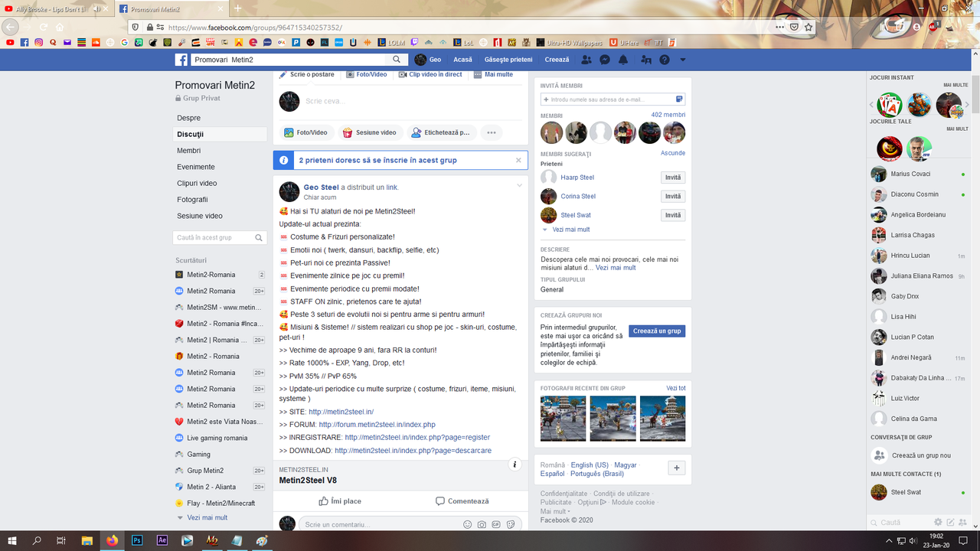Open the forum.metin2steel.in link

[x=377, y=425]
